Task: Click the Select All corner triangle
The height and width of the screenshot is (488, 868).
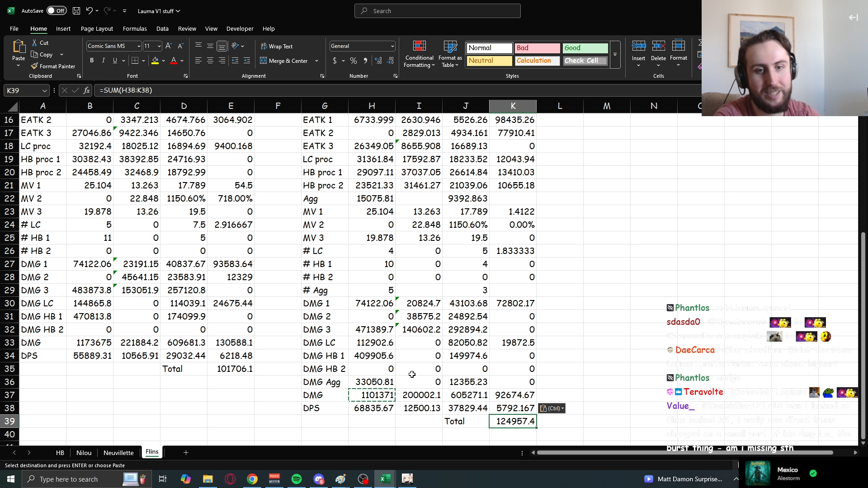Action: [x=13, y=106]
